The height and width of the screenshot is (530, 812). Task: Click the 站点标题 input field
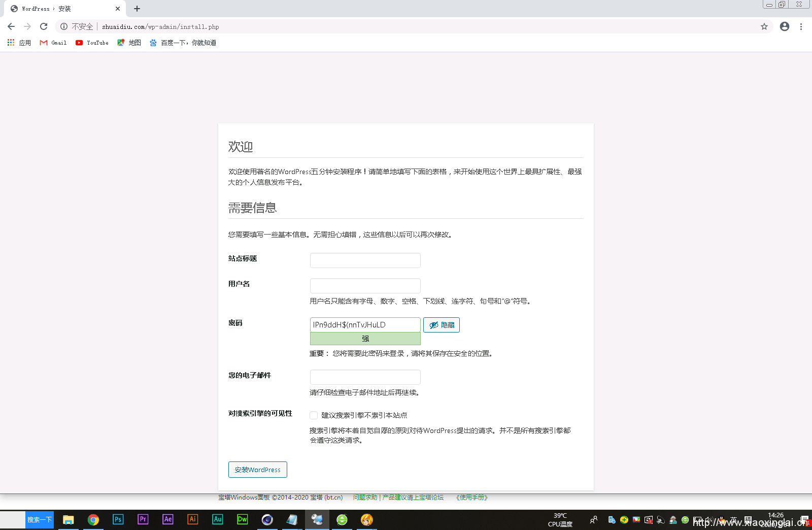[365, 260]
